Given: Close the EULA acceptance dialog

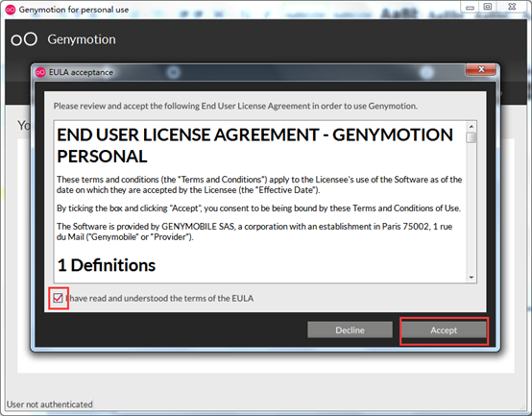Looking at the screenshot, I should pyautogui.click(x=481, y=69).
